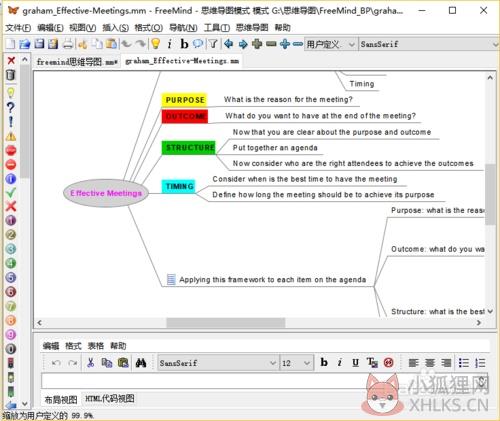Screen dimensions: 500x421
Task: Add exclamation mark icon from sidebar
Action: [x=11, y=121]
